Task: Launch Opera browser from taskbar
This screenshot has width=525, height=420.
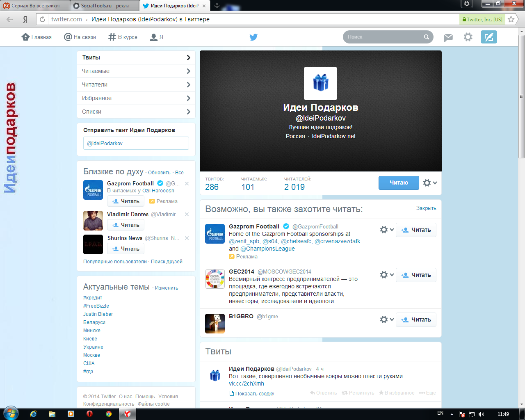Action: [x=89, y=414]
